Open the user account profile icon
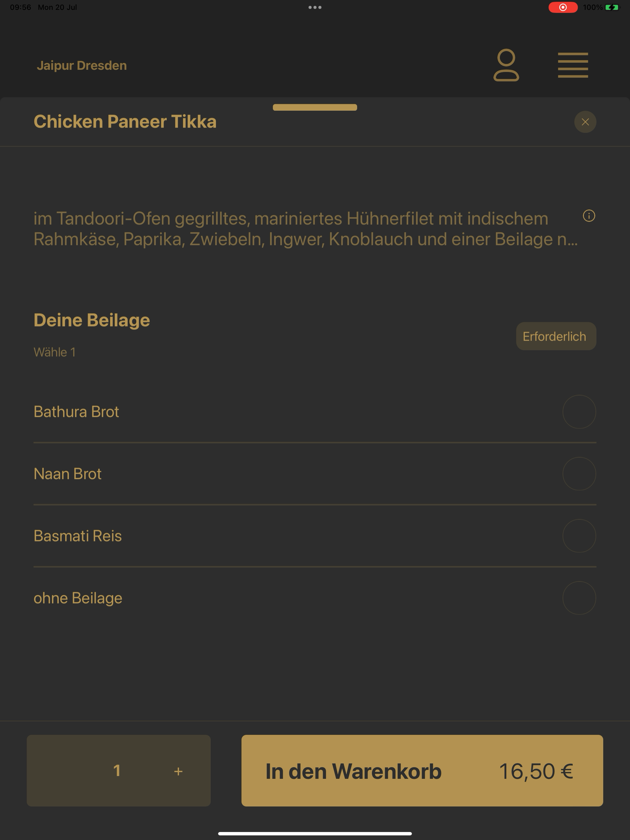 [x=506, y=65]
